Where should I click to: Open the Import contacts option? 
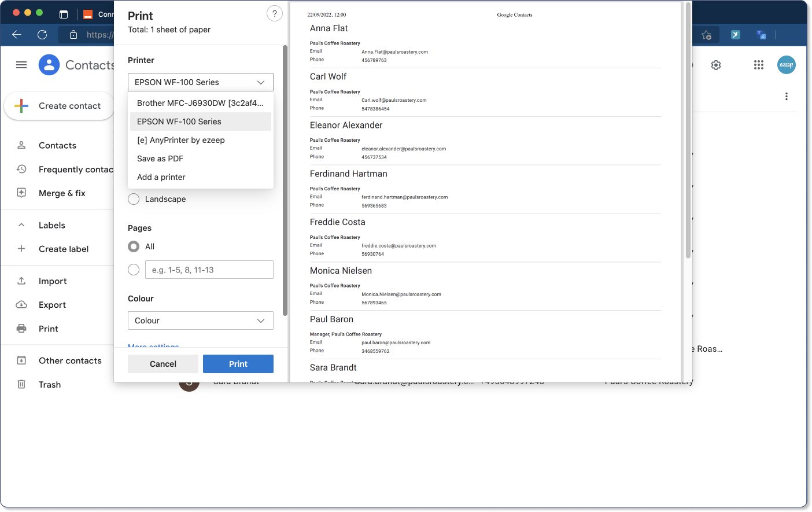click(53, 281)
